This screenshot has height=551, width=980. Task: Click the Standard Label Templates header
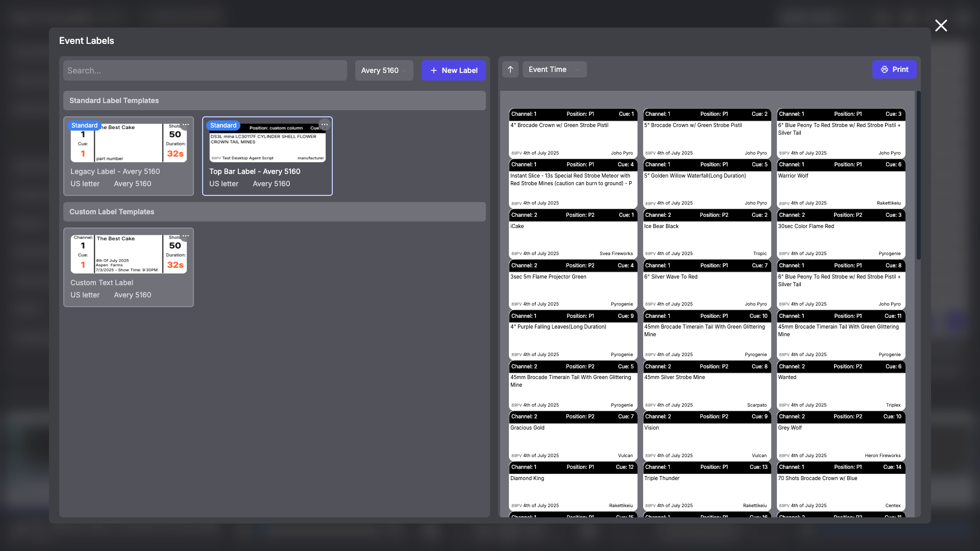click(275, 101)
